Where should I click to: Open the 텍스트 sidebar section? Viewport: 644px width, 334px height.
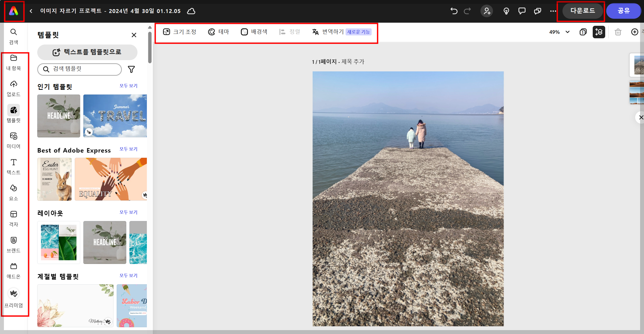point(14,167)
